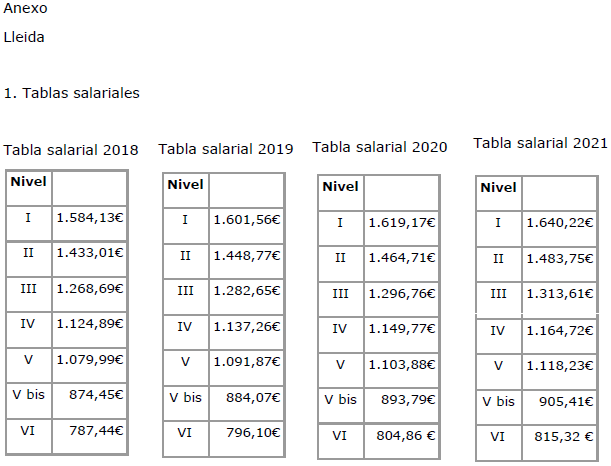Click the "Lleida" text line
611x466 pixels.
(x=24, y=38)
